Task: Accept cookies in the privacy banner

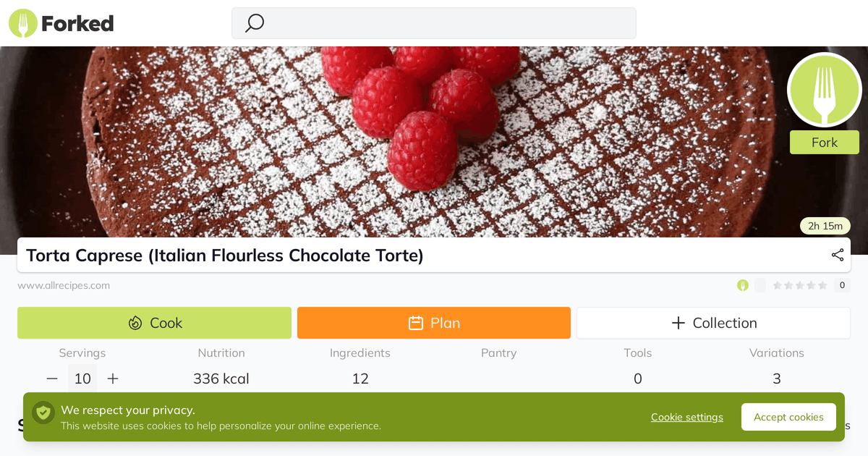Action: click(788, 417)
